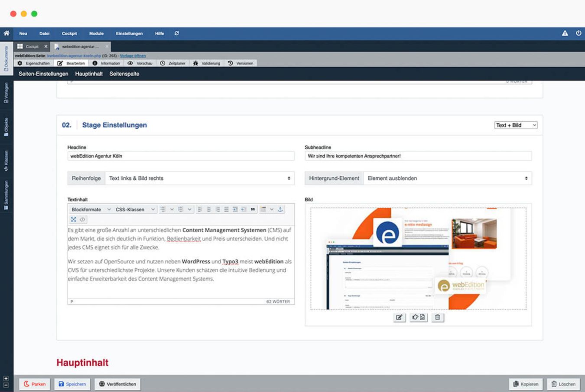Open the Module menu

(96, 33)
